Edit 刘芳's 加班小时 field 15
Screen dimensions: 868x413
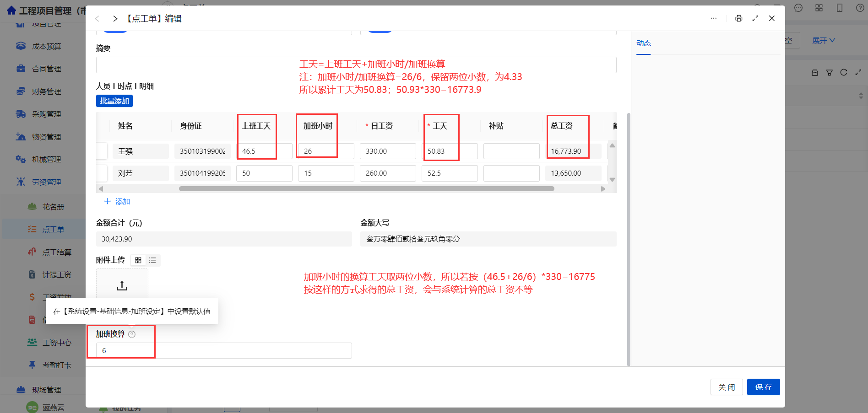click(326, 173)
